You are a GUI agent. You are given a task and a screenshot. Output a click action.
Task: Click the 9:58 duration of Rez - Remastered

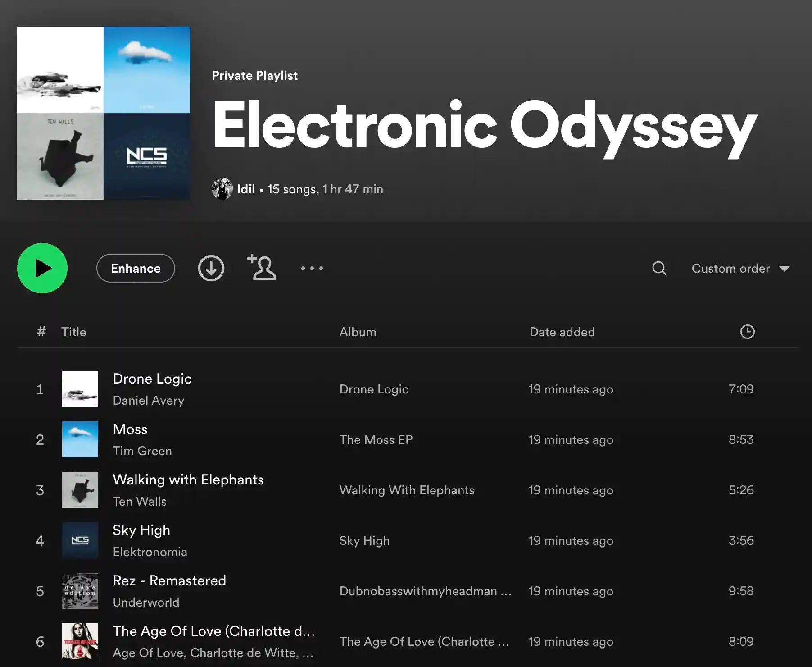coord(741,591)
